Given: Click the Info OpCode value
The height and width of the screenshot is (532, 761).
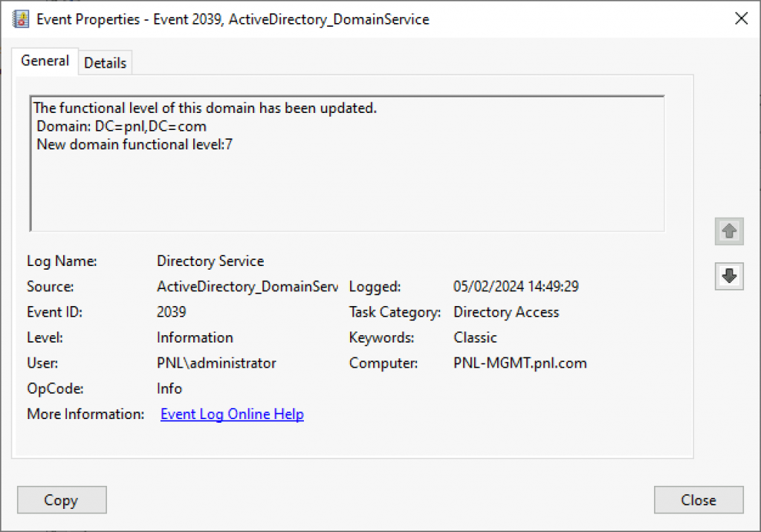Looking at the screenshot, I should (169, 389).
